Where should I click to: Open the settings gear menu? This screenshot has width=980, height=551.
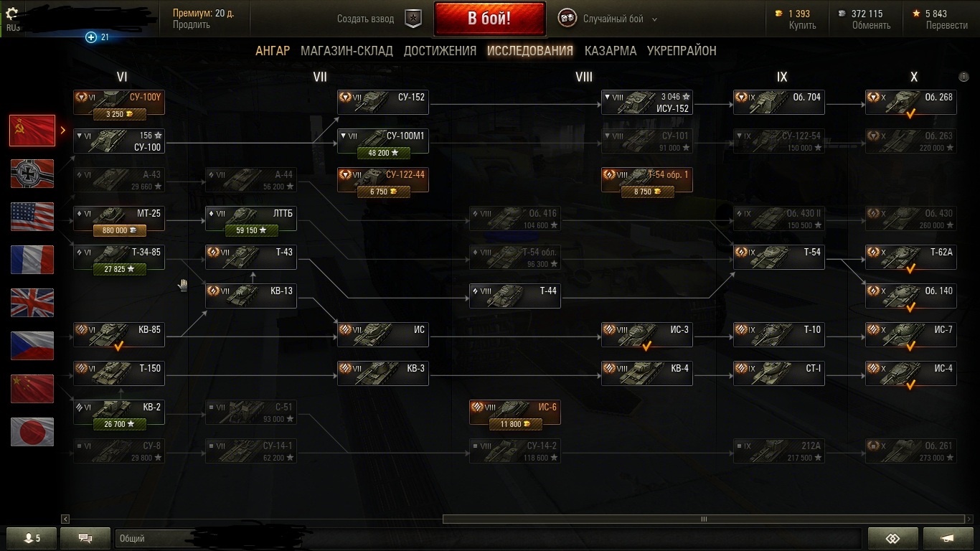(x=11, y=14)
